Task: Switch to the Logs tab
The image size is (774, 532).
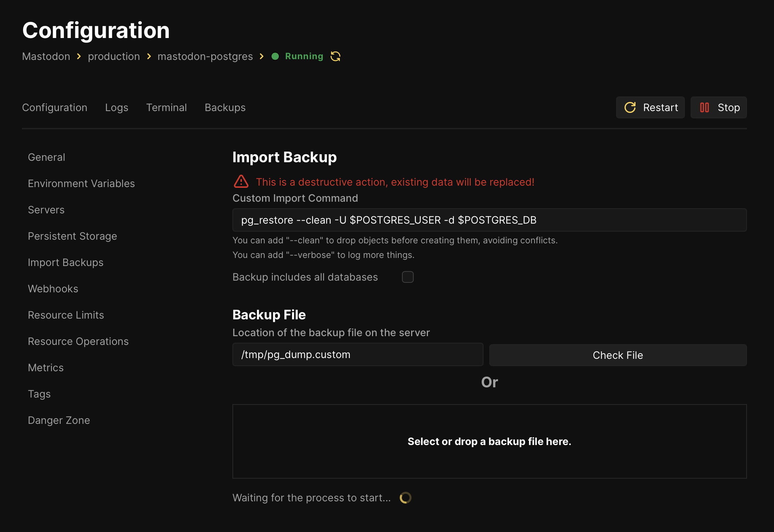Action: [116, 107]
